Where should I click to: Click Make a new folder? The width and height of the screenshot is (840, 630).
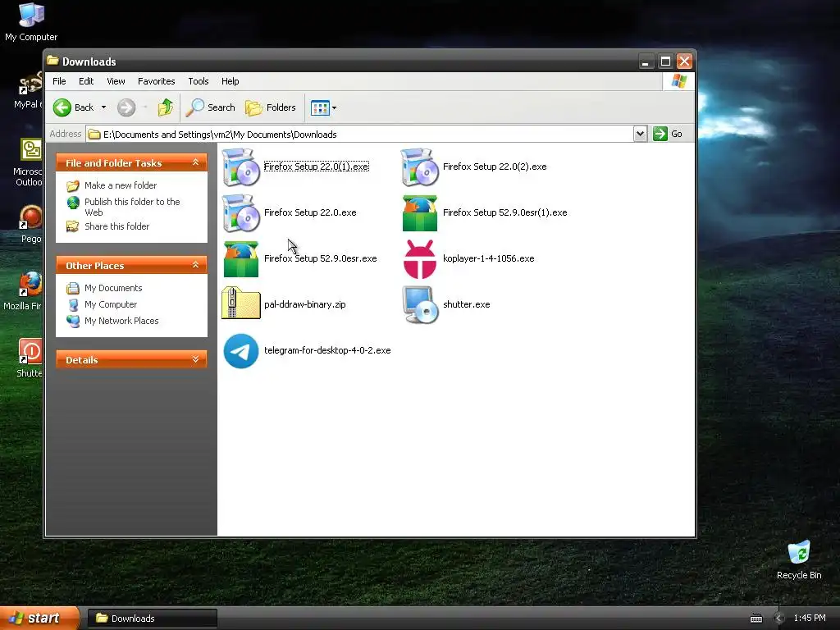tap(121, 185)
